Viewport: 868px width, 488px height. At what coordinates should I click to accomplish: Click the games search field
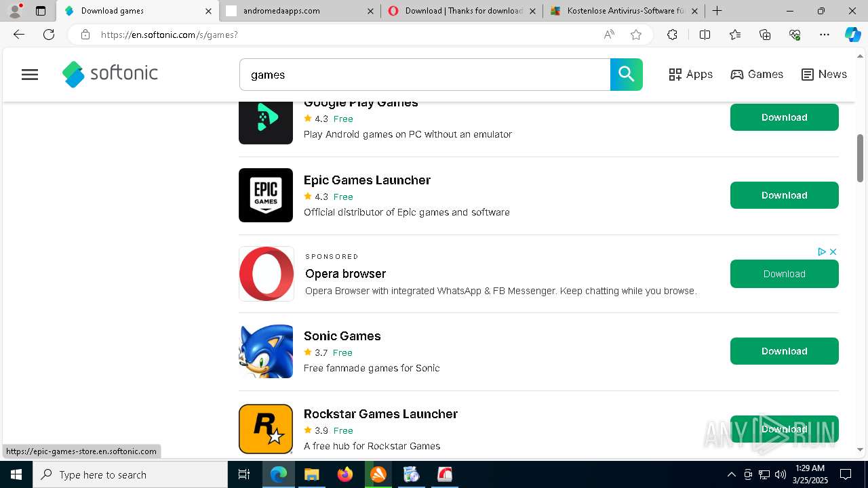pyautogui.click(x=425, y=75)
